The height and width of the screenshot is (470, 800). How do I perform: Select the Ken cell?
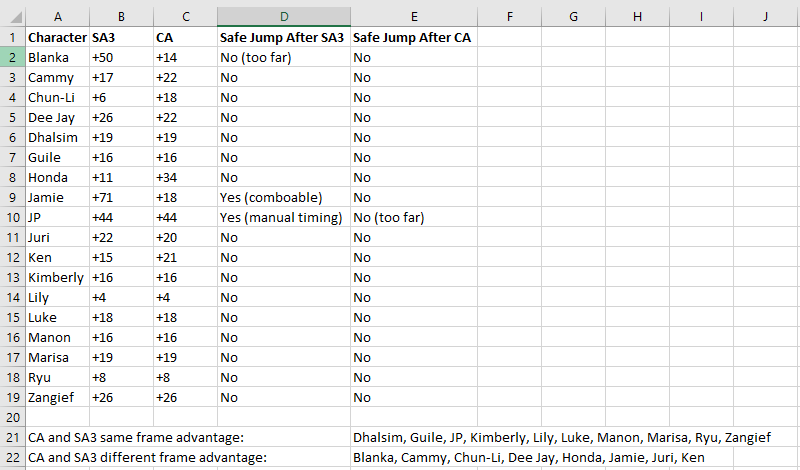click(58, 257)
